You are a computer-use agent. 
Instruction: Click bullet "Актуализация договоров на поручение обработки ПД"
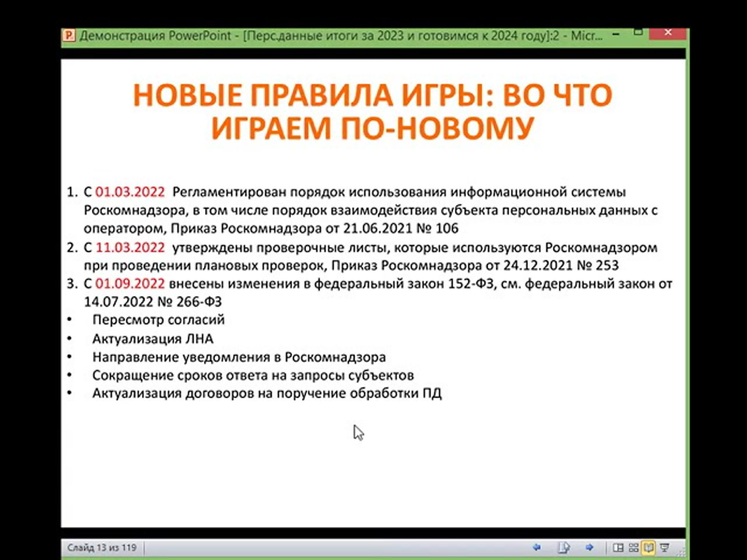(x=267, y=394)
